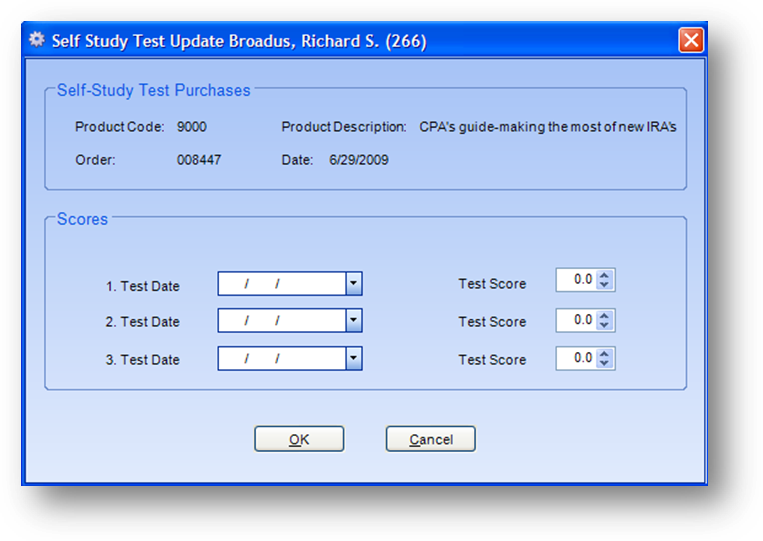This screenshot has width=763, height=541.
Task: Click the Self-Study Test Purchases group title
Action: pos(153,90)
